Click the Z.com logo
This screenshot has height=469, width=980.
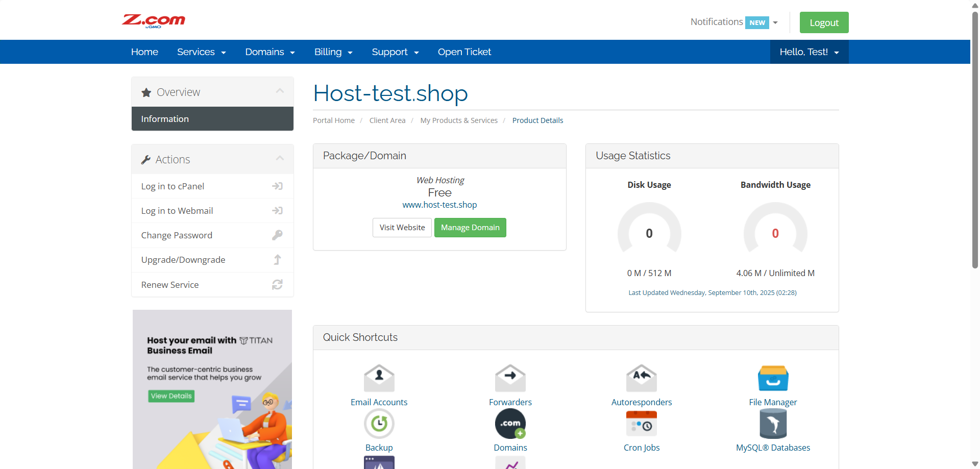153,20
